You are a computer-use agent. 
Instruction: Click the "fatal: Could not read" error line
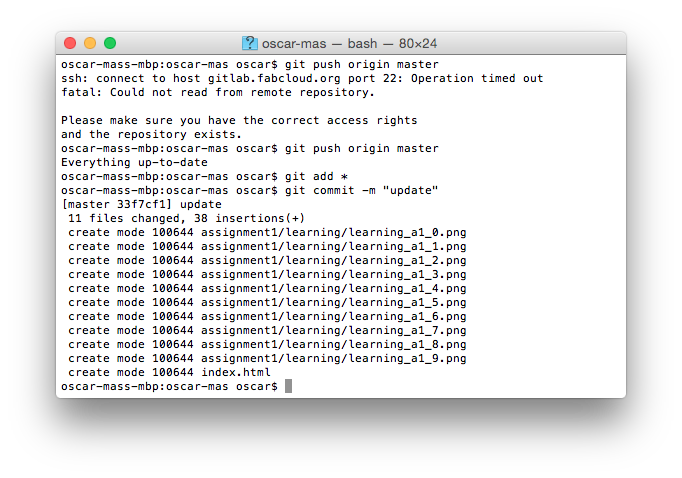[218, 92]
